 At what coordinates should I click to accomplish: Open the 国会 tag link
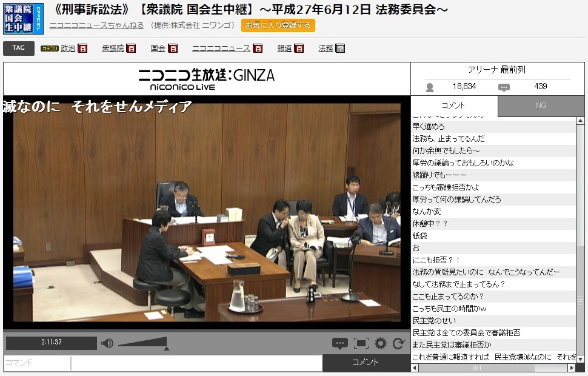(158, 49)
